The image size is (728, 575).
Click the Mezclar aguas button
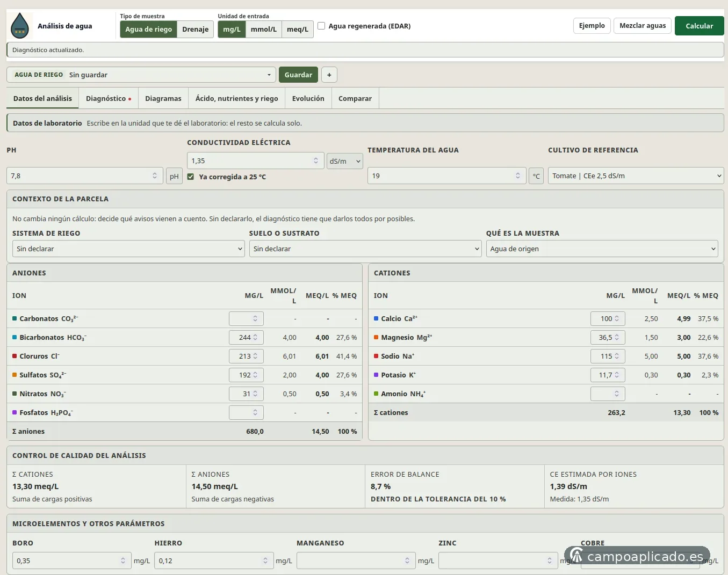(x=643, y=25)
